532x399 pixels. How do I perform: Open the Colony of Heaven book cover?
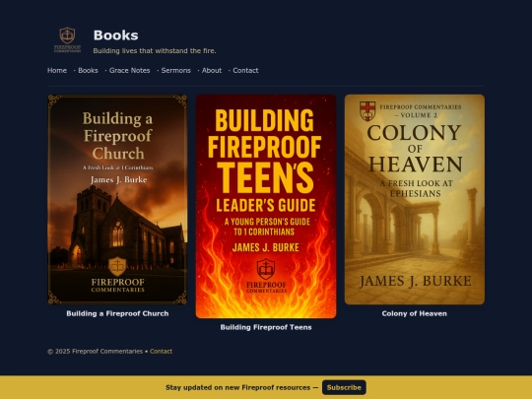point(415,199)
